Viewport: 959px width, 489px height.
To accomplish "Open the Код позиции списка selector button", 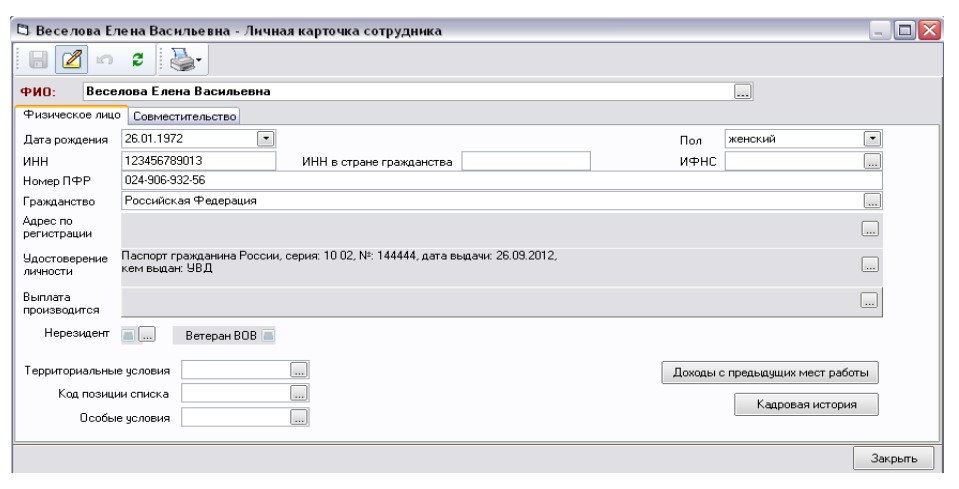I will tap(298, 394).
